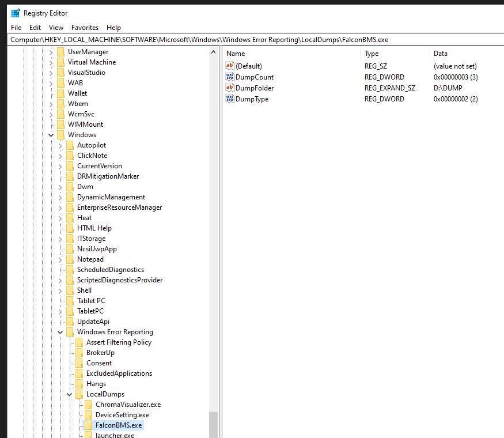Expand the UserManager key

[x=51, y=52]
